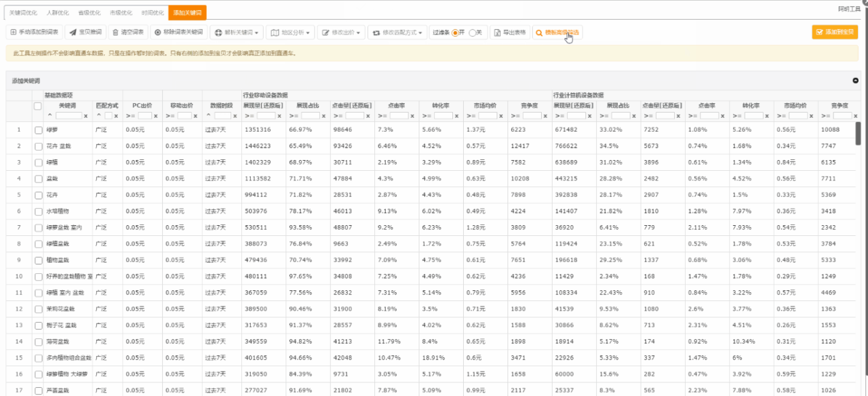The height and width of the screenshot is (396, 868).
Task: Click the 移除词表关键词 icon button
Action: click(157, 33)
